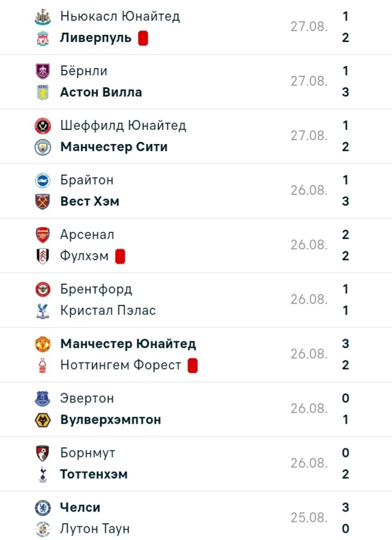The width and height of the screenshot is (392, 540).
Task: Click the Tottenham club crest
Action: click(43, 474)
